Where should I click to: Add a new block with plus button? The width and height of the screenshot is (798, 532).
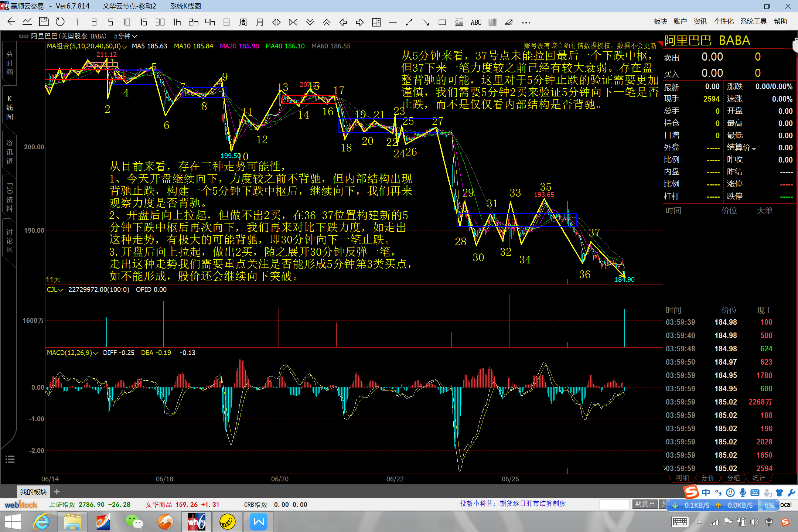click(x=57, y=492)
